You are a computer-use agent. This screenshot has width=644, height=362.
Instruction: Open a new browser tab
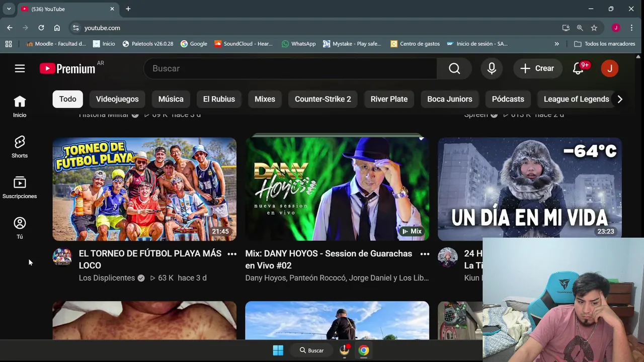point(128,9)
